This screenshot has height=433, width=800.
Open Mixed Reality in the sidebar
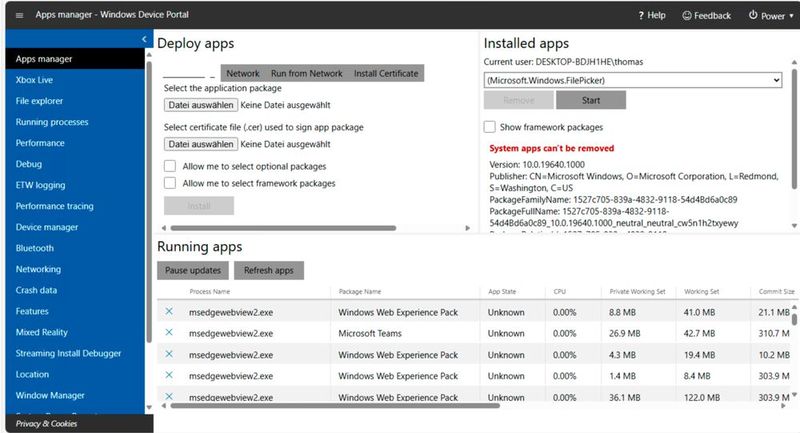pyautogui.click(x=75, y=332)
